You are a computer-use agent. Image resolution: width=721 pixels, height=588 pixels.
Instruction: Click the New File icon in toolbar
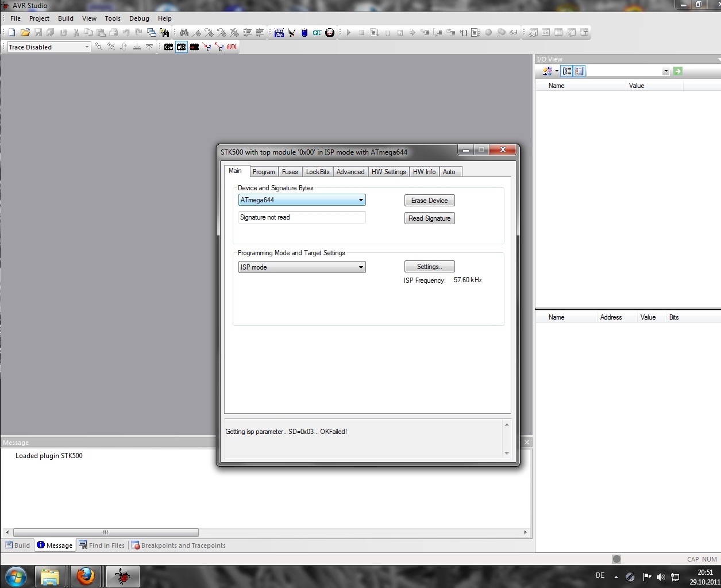11,33
